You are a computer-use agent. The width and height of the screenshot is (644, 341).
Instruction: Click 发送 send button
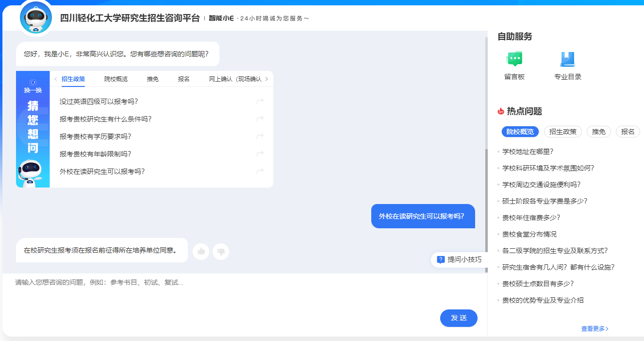(x=459, y=318)
